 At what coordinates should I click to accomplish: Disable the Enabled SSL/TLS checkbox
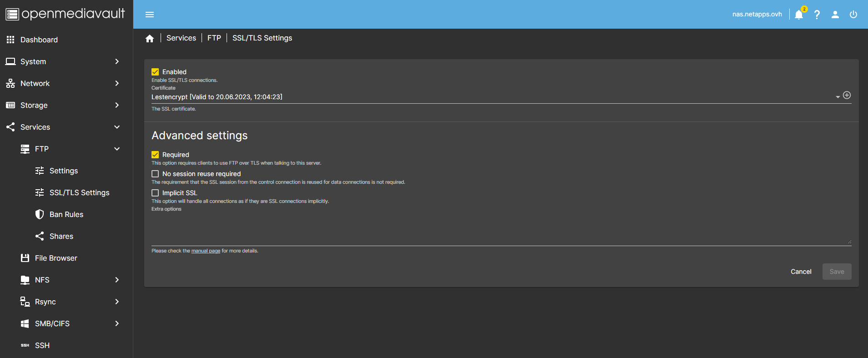coord(155,72)
